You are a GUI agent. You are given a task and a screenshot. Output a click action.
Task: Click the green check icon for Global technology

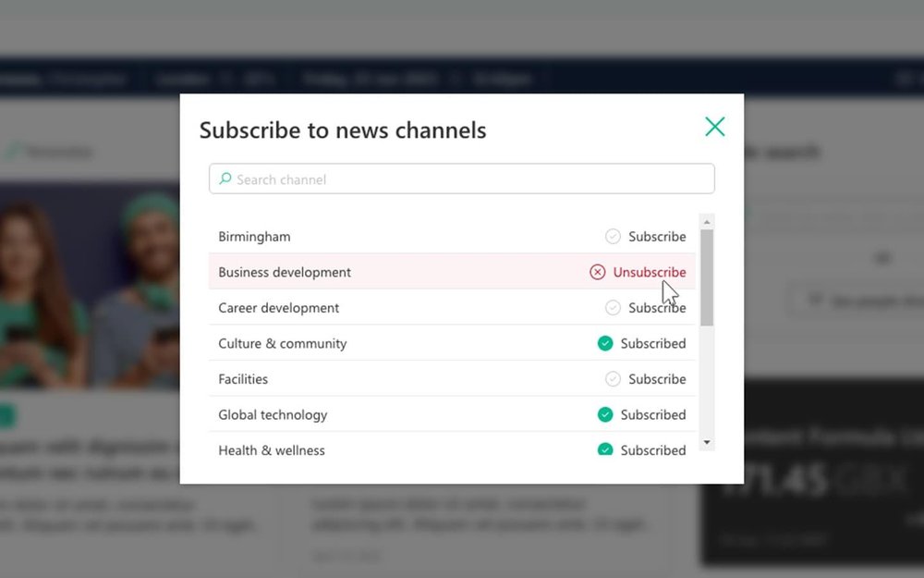click(605, 414)
